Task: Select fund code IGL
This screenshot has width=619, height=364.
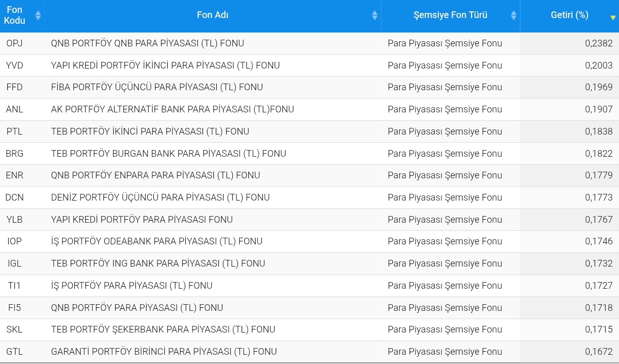Action: [x=14, y=263]
